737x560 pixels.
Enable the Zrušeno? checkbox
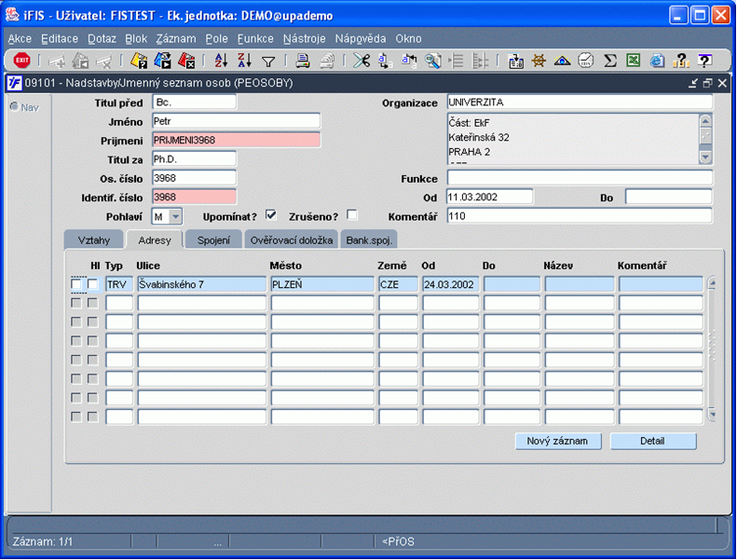[351, 215]
